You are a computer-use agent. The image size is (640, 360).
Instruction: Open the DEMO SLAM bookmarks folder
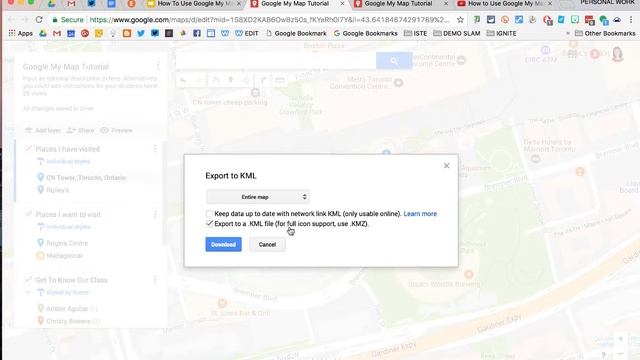coord(457,33)
